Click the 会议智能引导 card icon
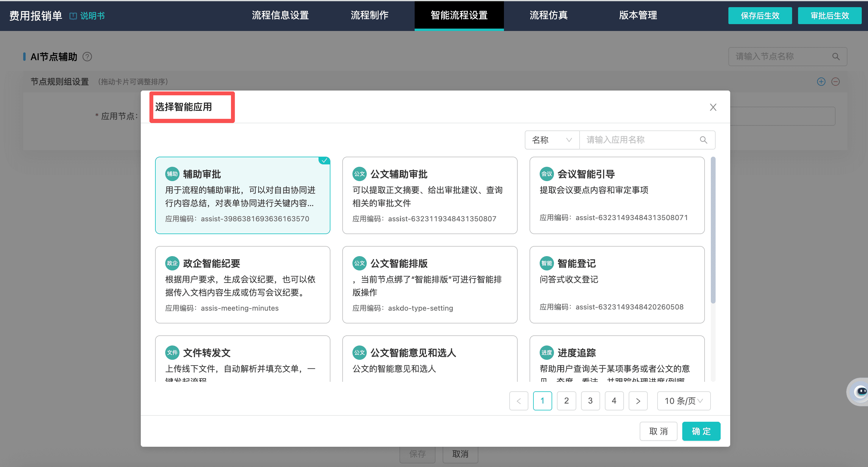The height and width of the screenshot is (467, 868). [547, 174]
